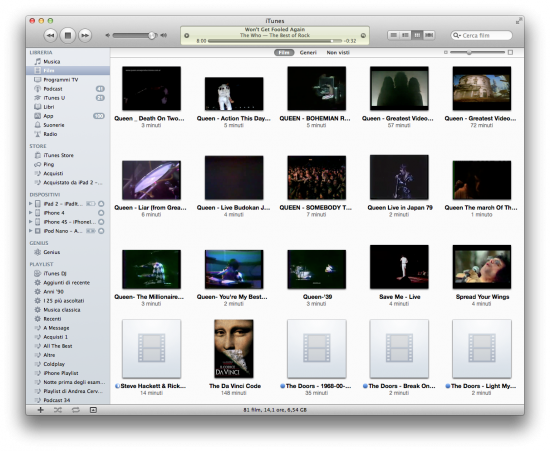Eject the iPad 2 device
Image resolution: width=550 pixels, height=451 pixels.
[101, 204]
